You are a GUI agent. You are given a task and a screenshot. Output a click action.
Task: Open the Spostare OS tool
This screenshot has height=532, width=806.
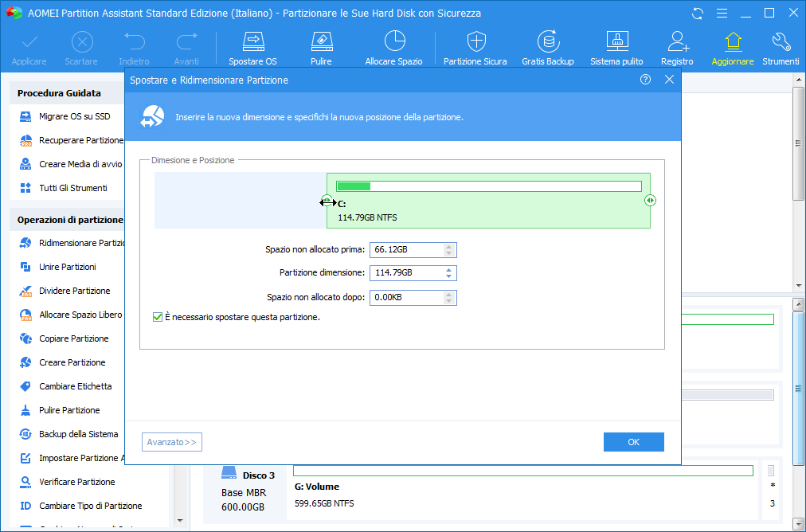253,49
